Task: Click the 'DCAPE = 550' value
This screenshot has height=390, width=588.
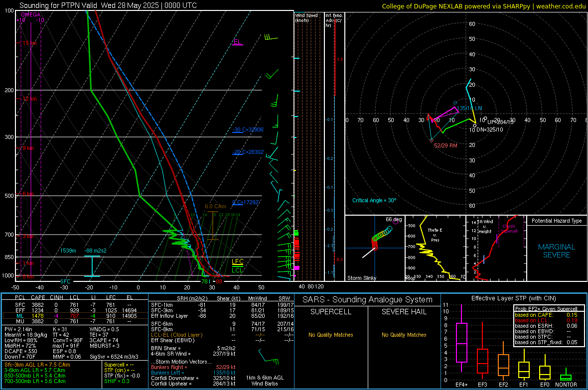Action: (x=20, y=351)
